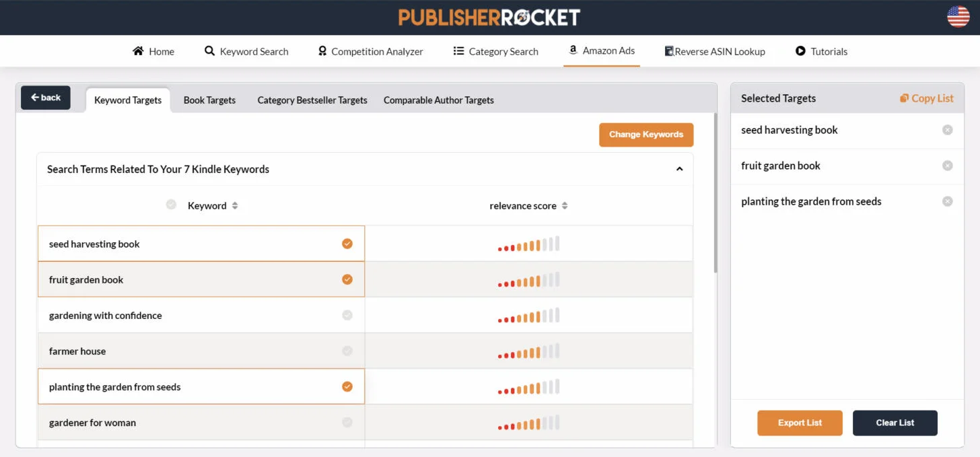This screenshot has width=980, height=457.
Task: Remove fruit garden book from selected targets
Action: 948,166
